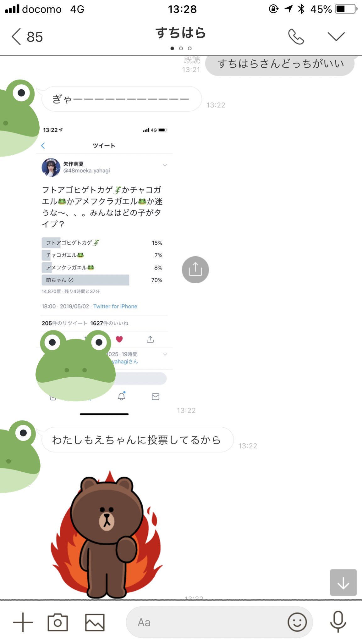This screenshot has height=644, width=362.
Task: Expand the chat options chevron menu
Action: point(336,36)
